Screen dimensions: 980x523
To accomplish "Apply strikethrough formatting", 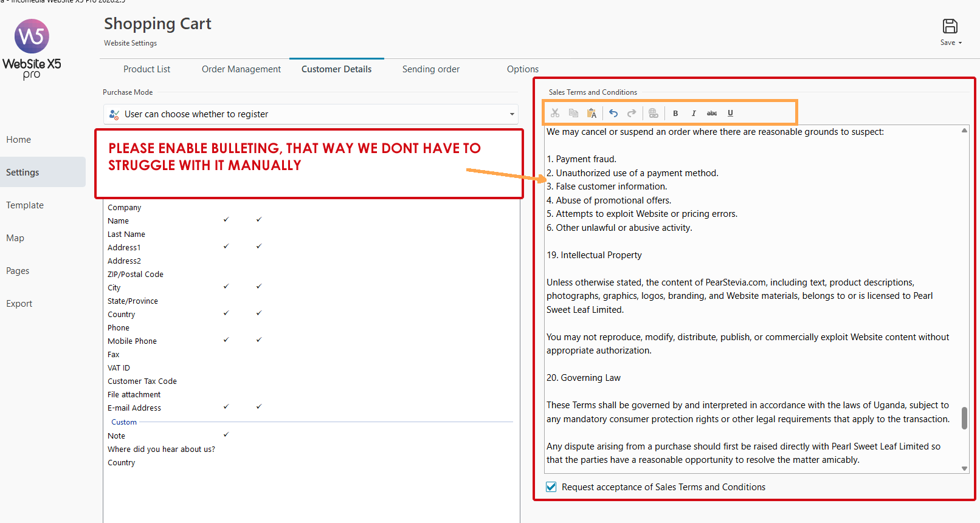I will [712, 113].
